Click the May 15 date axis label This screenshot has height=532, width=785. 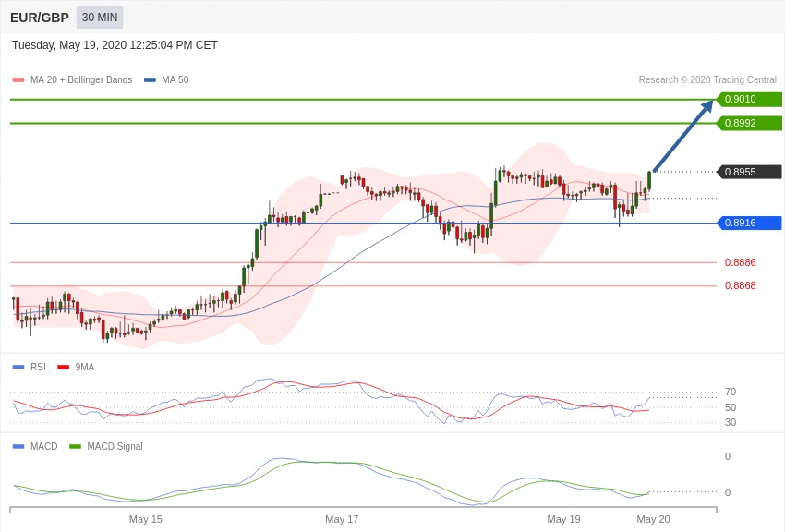pyautogui.click(x=146, y=519)
